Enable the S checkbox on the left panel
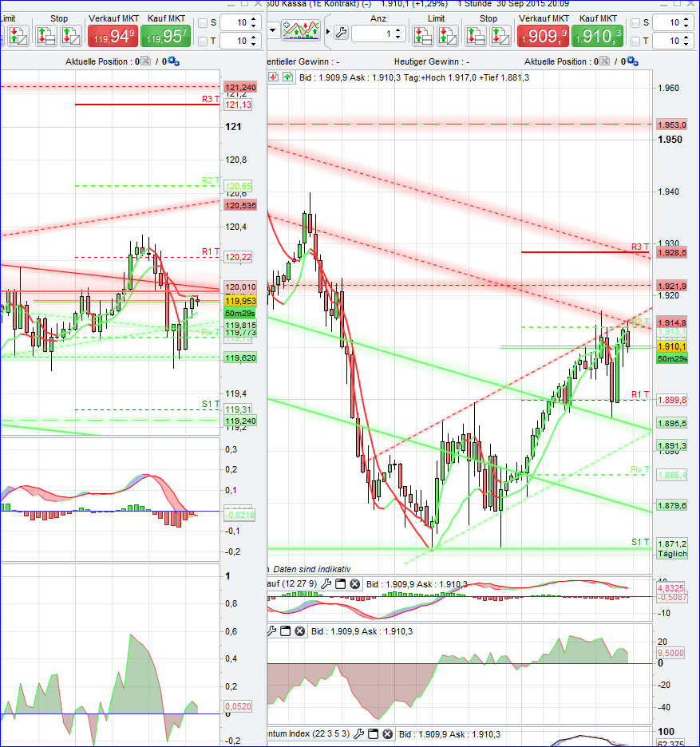The image size is (700, 747). 204,22
